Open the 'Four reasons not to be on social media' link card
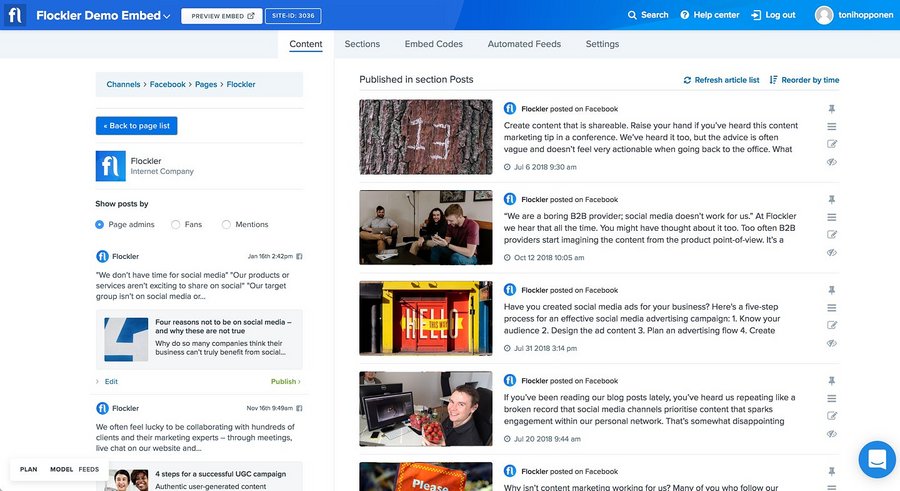Image resolution: width=900 pixels, height=491 pixels. point(199,339)
